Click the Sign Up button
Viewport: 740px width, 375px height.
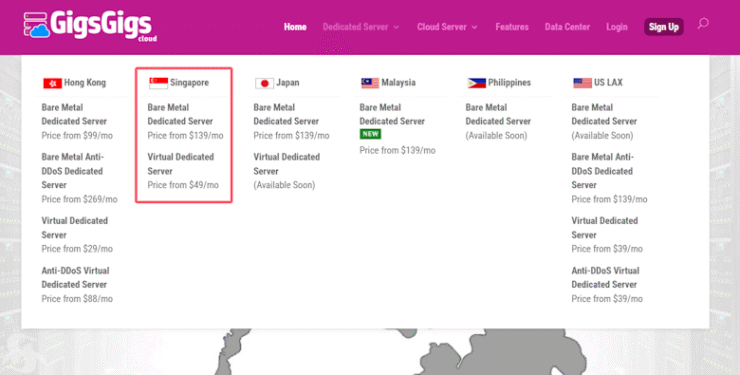pyautogui.click(x=664, y=27)
